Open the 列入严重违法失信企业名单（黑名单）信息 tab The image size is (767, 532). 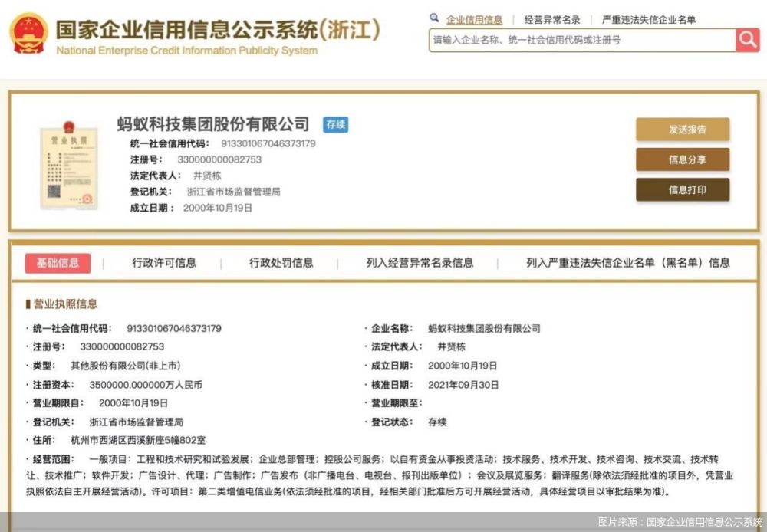click(x=628, y=263)
